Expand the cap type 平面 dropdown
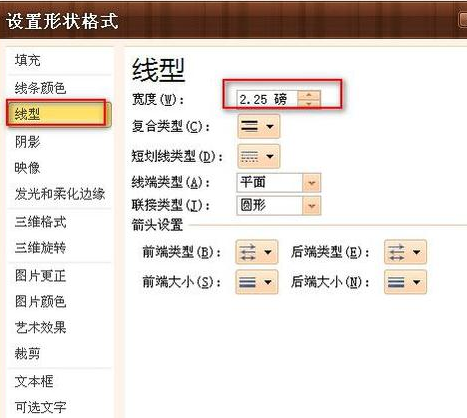467x418 pixels. pos(312,183)
